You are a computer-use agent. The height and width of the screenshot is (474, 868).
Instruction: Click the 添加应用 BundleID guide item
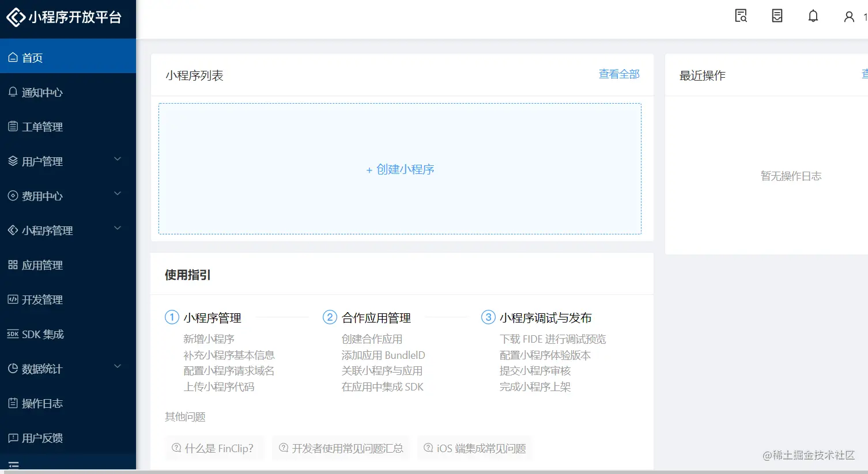(383, 355)
